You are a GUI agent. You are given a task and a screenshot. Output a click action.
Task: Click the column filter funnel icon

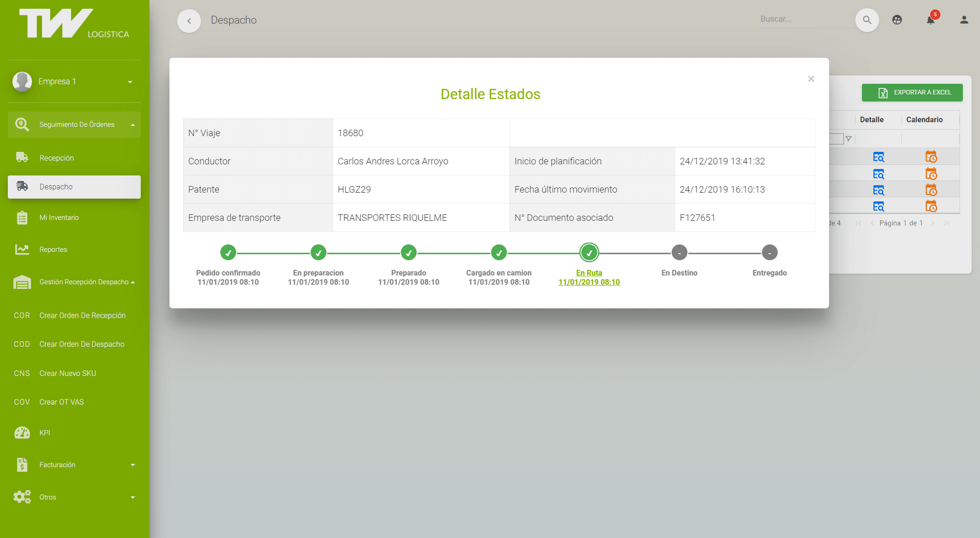849,139
